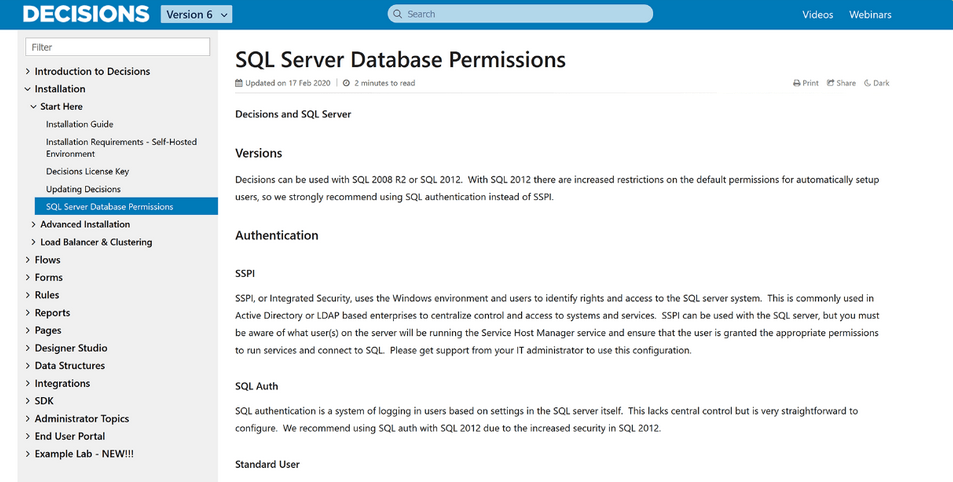Open the Decisions License Key page
The height and width of the screenshot is (482, 953).
coord(88,171)
